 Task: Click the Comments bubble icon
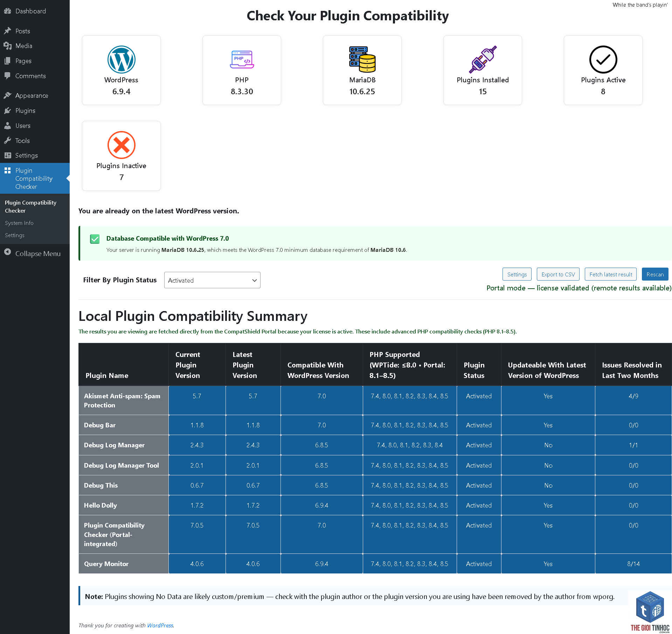pyautogui.click(x=7, y=76)
